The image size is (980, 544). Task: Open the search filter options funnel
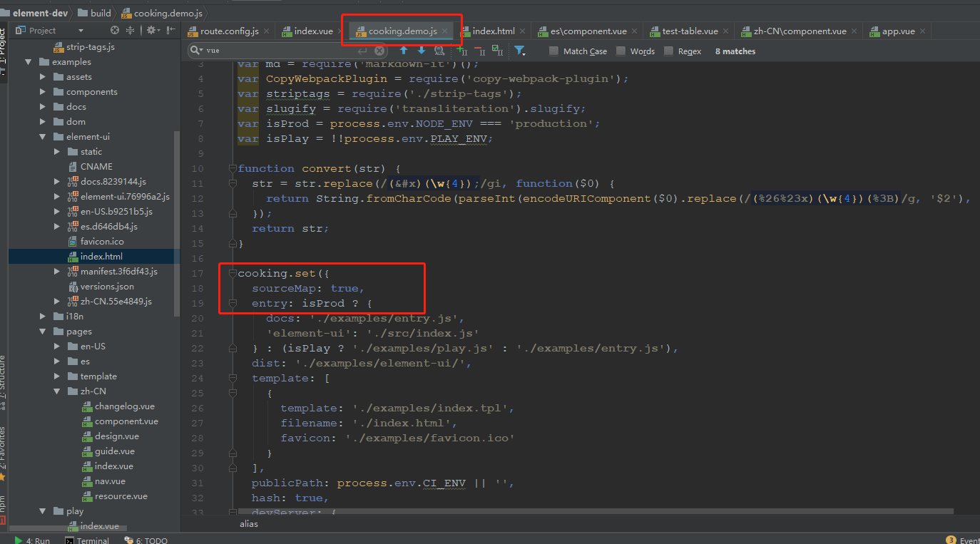point(520,51)
